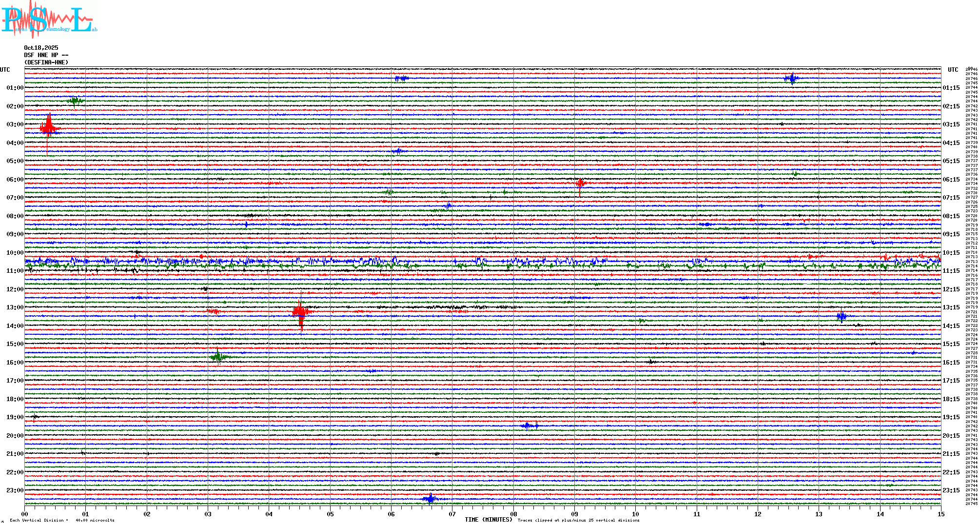The width and height of the screenshot is (980, 527).
Task: Click the blue event below 23:00 trace
Action: tap(430, 499)
